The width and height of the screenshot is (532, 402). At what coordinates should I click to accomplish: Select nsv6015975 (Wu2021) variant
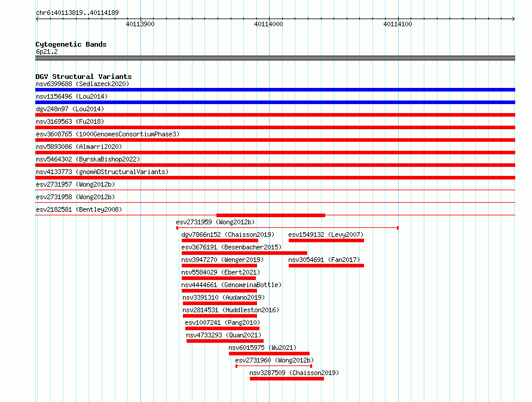262,348
